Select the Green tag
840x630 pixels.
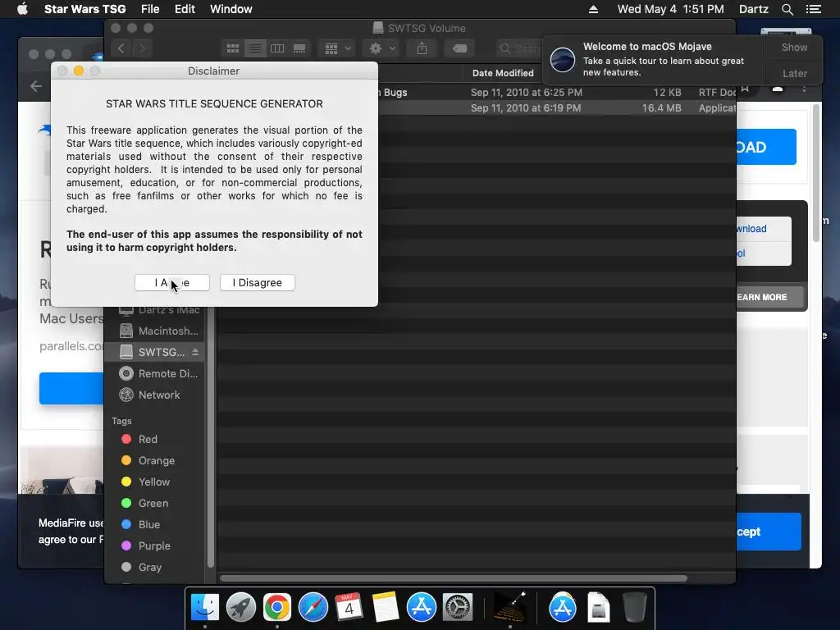point(153,504)
